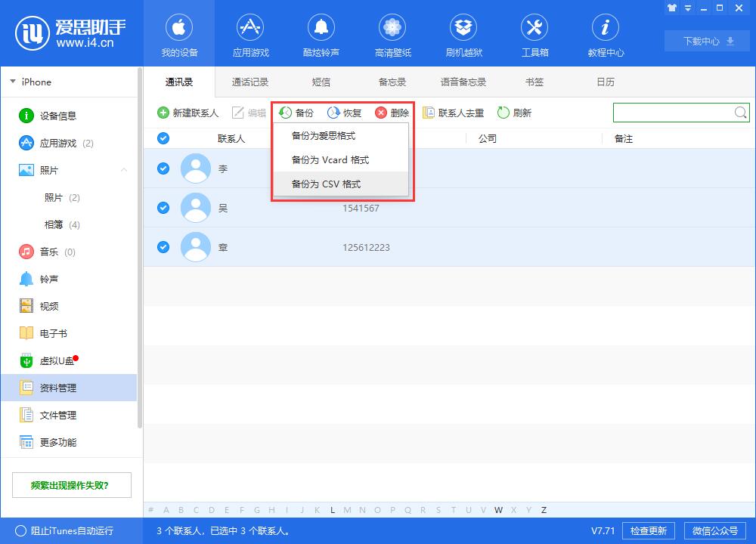Image resolution: width=756 pixels, height=544 pixels.
Task: Collapse the 照片 section chevron
Action: [x=124, y=170]
